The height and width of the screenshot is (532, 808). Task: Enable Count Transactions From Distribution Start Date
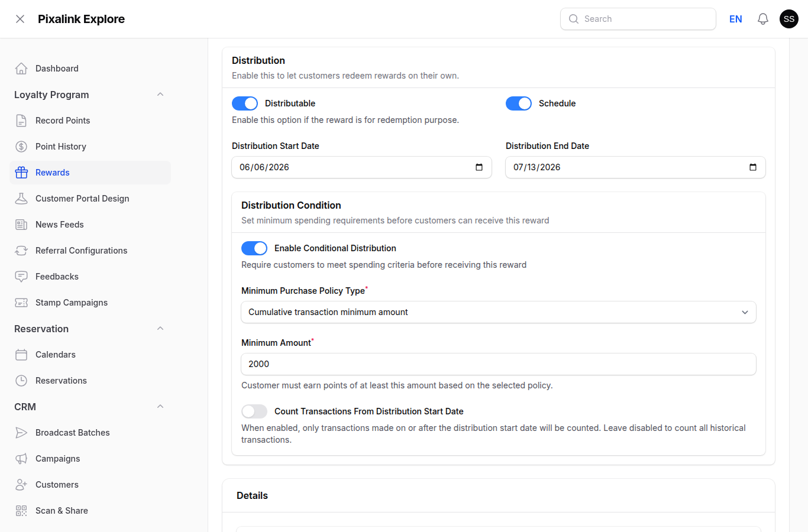254,411
